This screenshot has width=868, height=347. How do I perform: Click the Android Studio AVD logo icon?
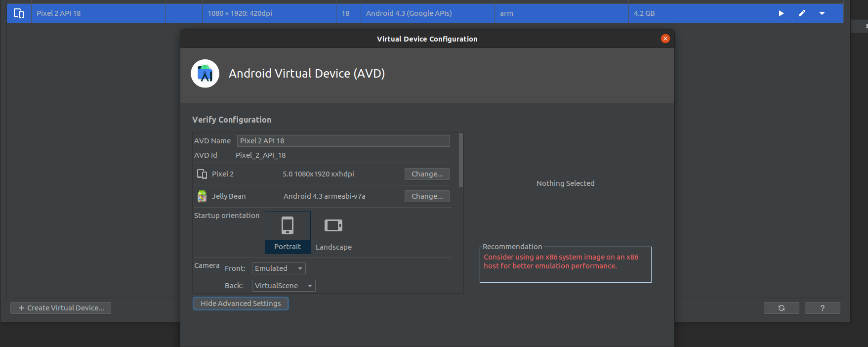(205, 74)
